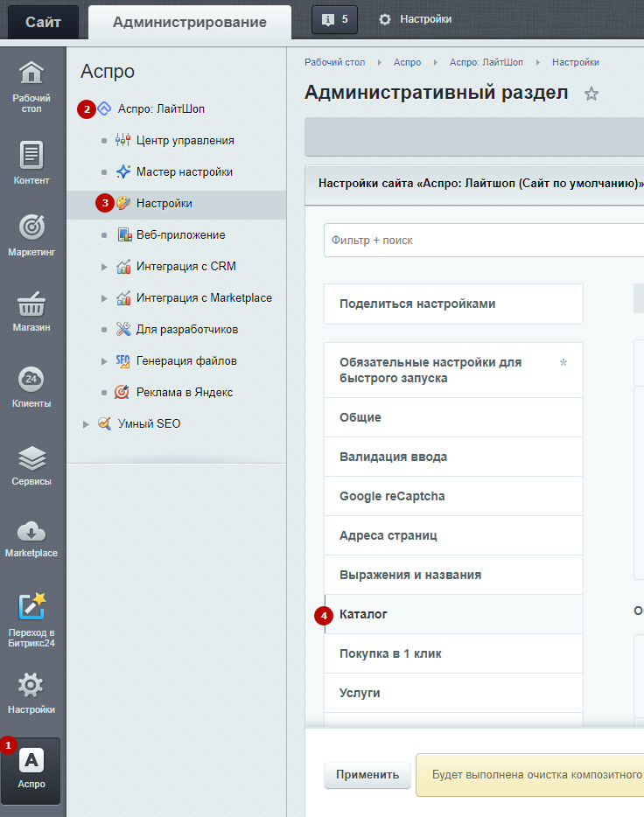Click the Интеграция с CRM chart icon

click(123, 266)
